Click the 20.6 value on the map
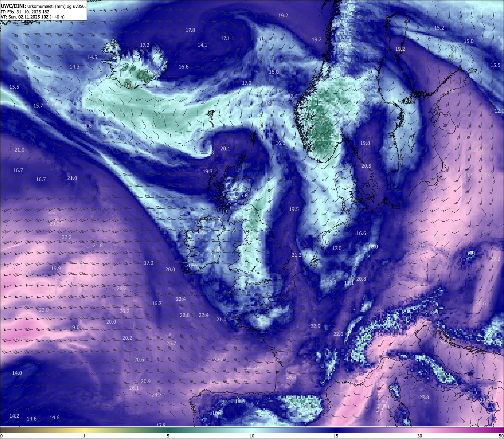 click(x=139, y=360)
